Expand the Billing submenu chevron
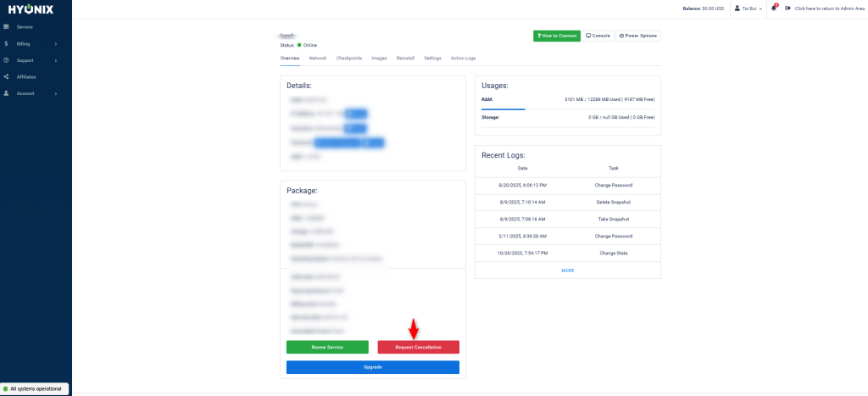This screenshot has width=868, height=396. point(56,43)
